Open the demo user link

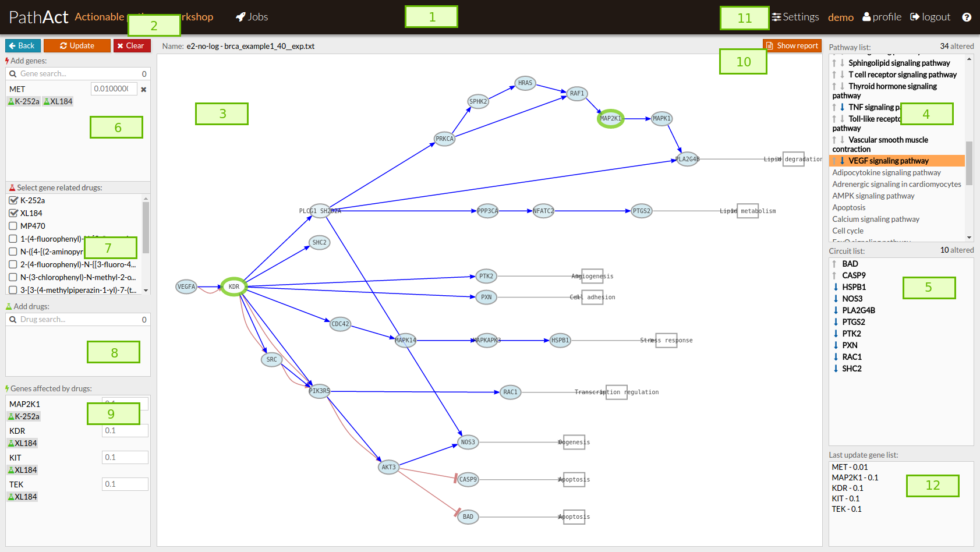coord(841,17)
